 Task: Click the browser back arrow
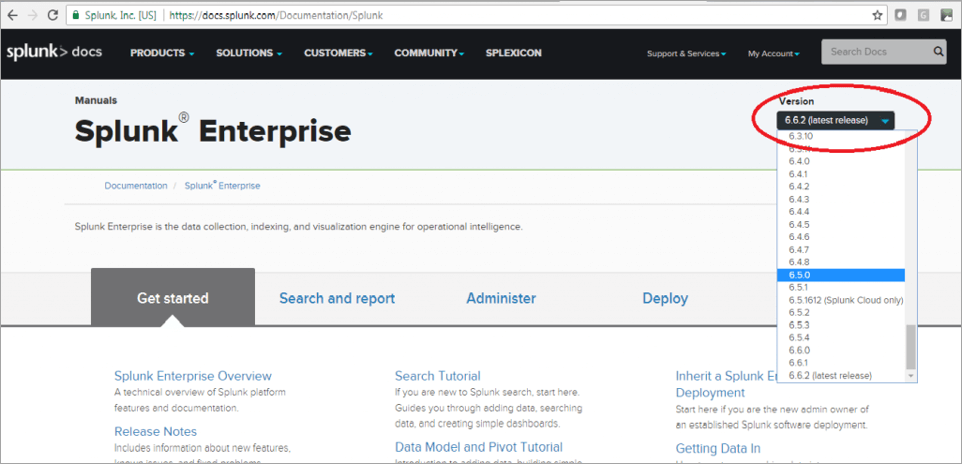pos(12,15)
